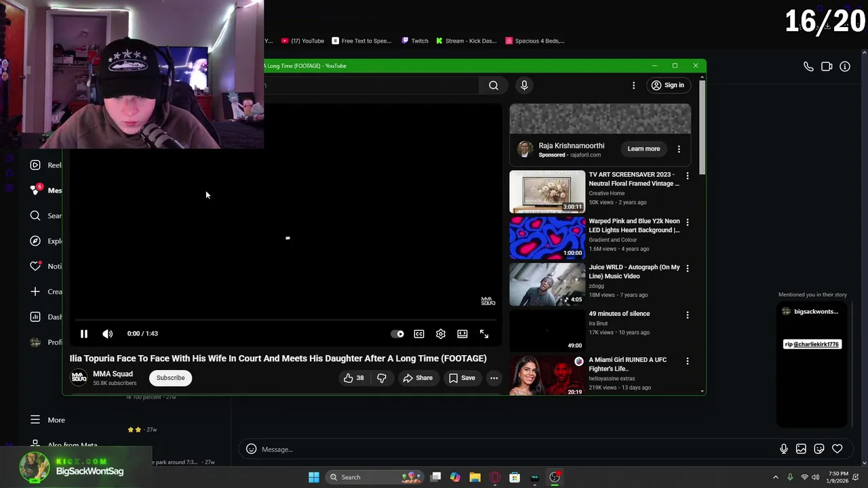Click video progress bar in YouTube player
Screen dimensions: 868x488
285,320
